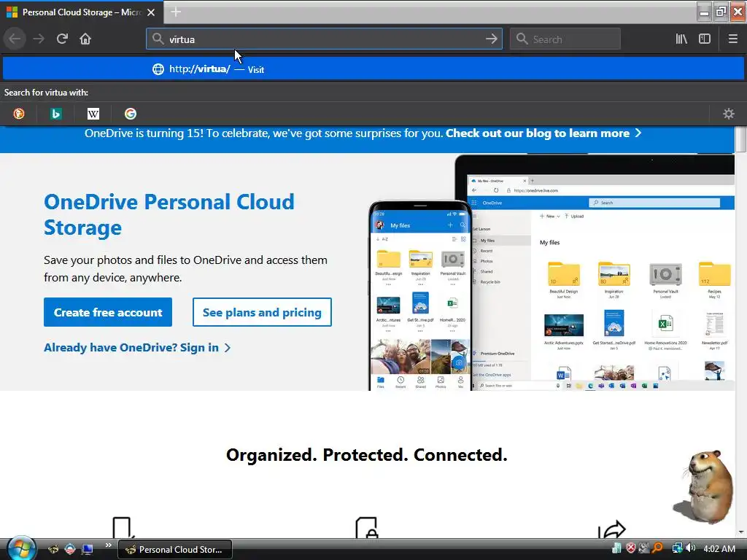
Task: Click the OneDrive Personal Cloud Storage heading
Action: point(169,215)
